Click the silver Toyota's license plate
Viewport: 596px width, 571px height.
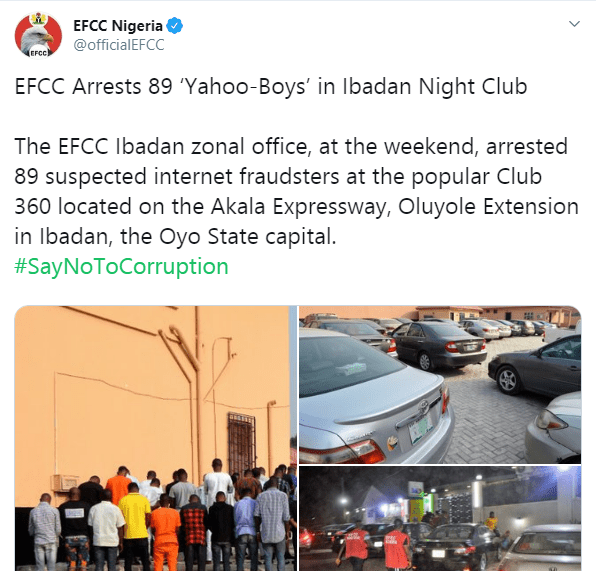(420, 430)
